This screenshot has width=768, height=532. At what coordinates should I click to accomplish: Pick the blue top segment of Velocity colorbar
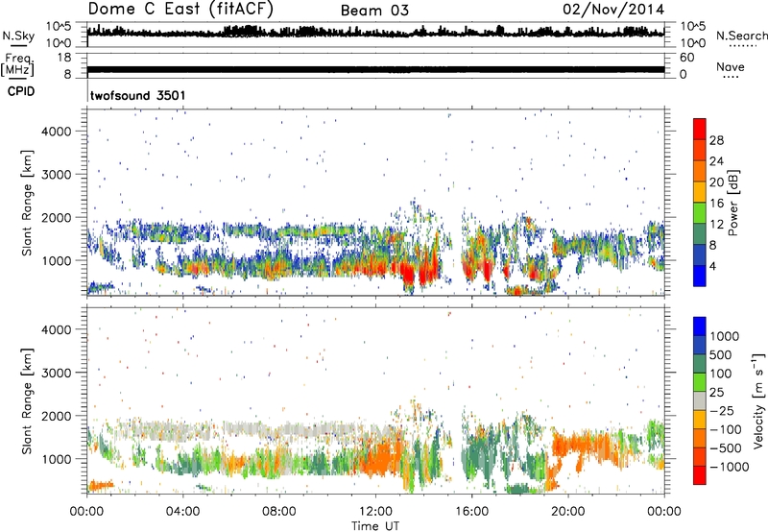pyautogui.click(x=700, y=326)
